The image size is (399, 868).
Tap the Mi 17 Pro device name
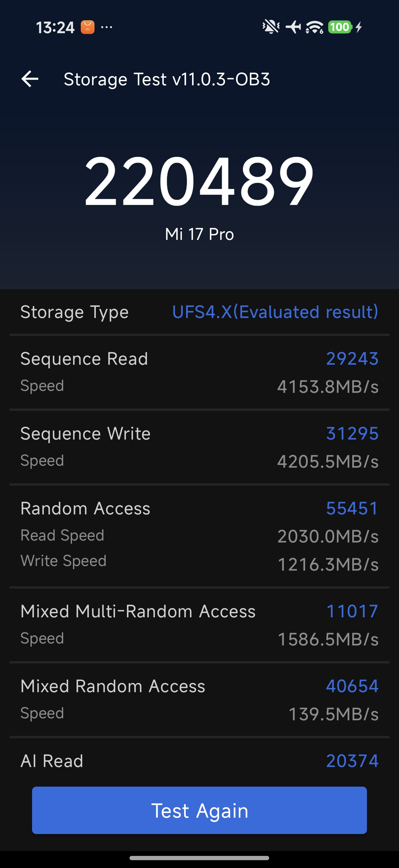(199, 234)
